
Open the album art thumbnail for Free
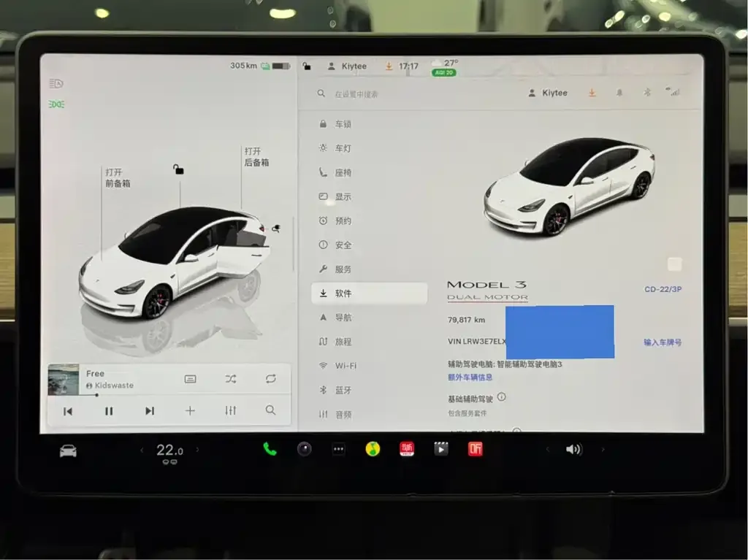(x=64, y=379)
